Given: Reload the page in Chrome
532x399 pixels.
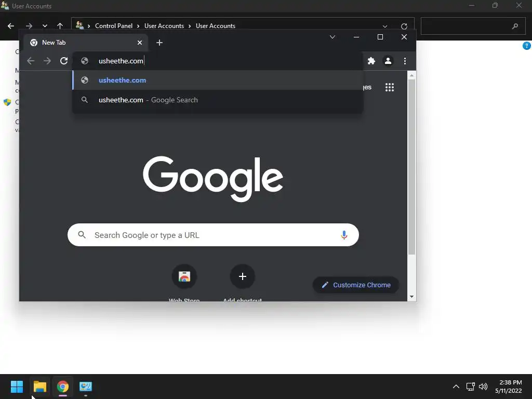Looking at the screenshot, I should [x=64, y=61].
